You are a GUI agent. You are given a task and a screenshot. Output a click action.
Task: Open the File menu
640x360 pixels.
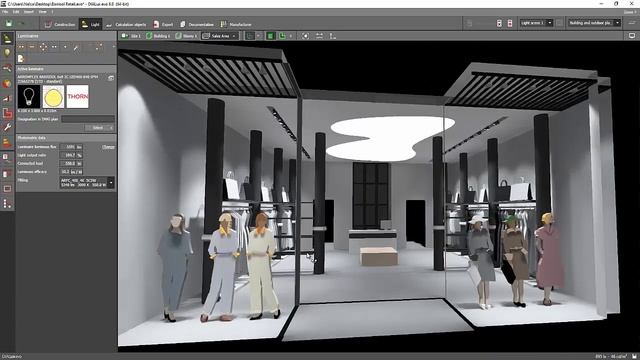point(5,12)
